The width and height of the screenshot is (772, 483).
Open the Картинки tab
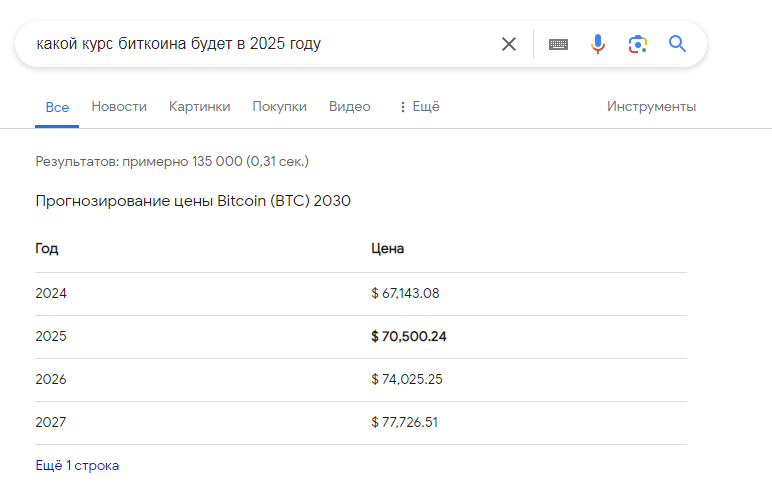click(x=199, y=106)
